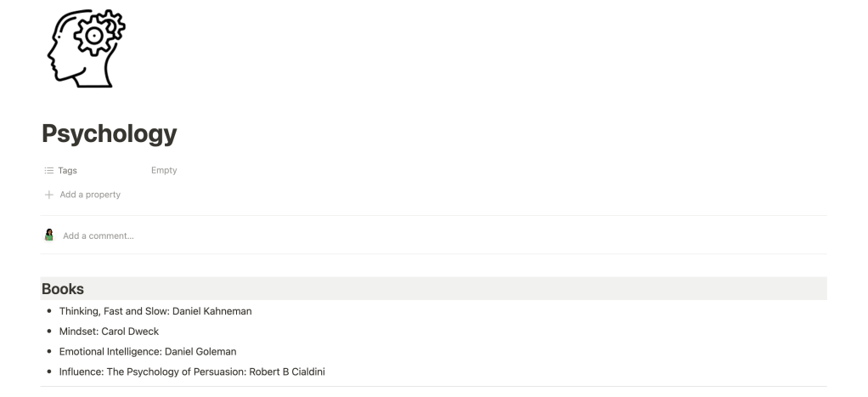Click the Emotional Intelligence: Daniel Goleman item
Image resolution: width=868 pixels, height=397 pixels.
click(148, 352)
